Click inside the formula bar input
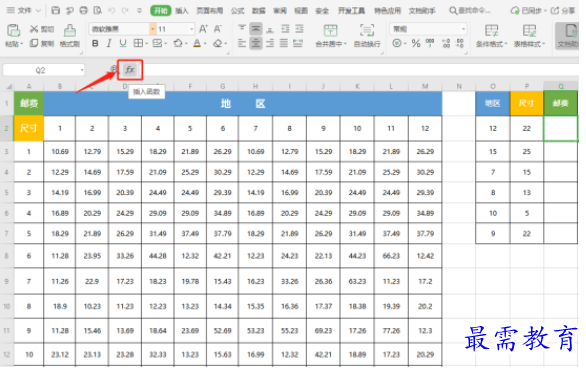Screen dimensions: 586x370 361,70
